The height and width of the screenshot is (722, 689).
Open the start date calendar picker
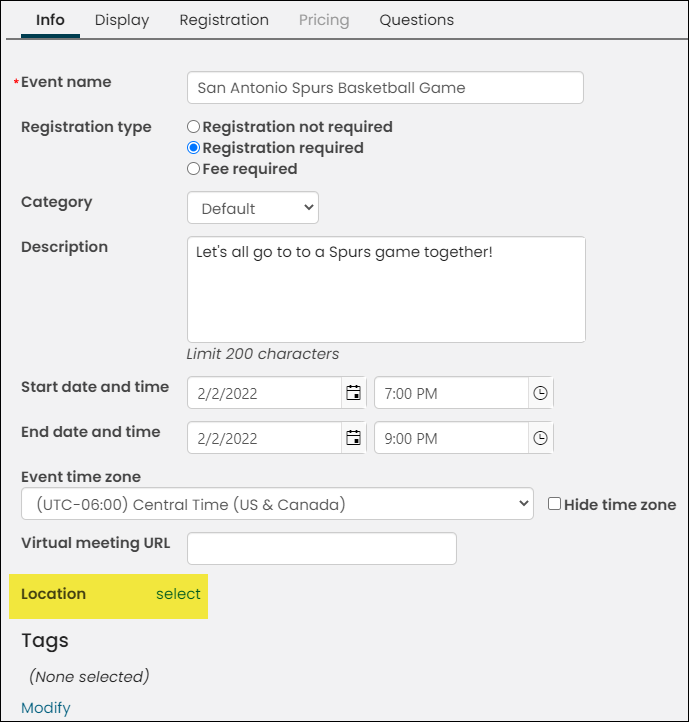coord(353,393)
